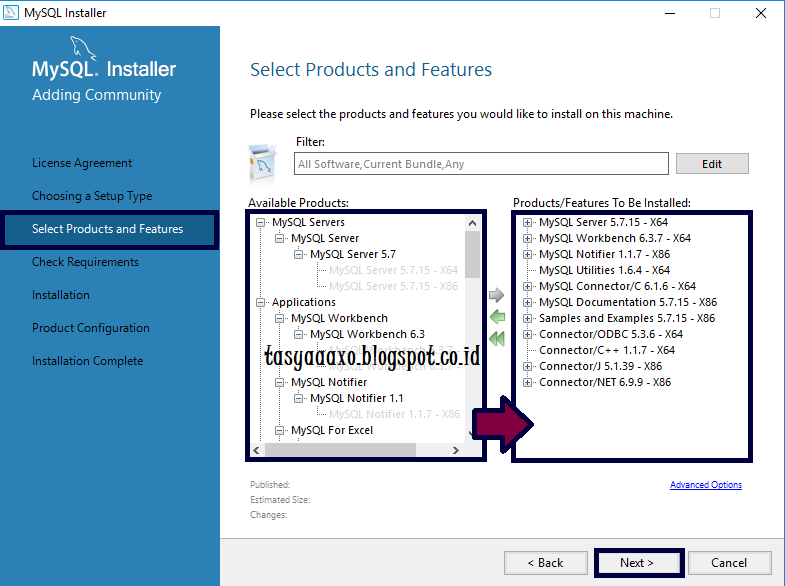Collapse the MySQL Workbench 6.3 node

[x=298, y=334]
